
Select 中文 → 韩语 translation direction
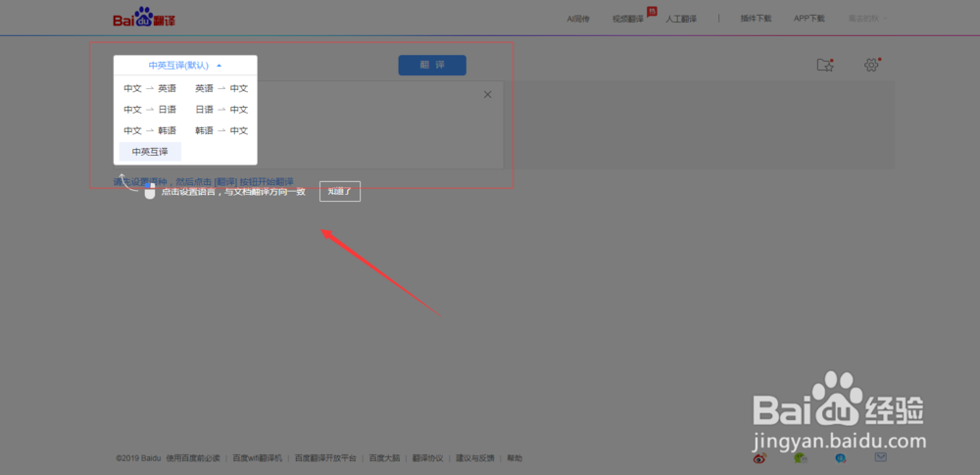(x=150, y=130)
